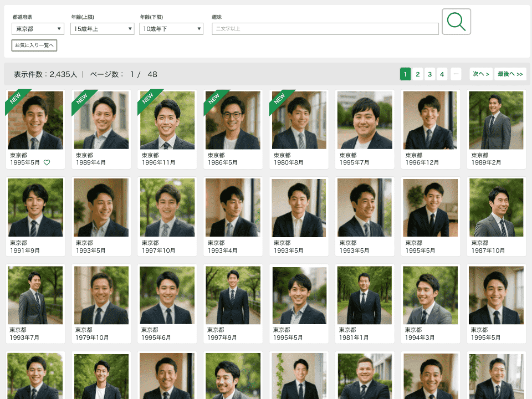Click the pagination ellipsis button
532x399 pixels.
click(456, 74)
